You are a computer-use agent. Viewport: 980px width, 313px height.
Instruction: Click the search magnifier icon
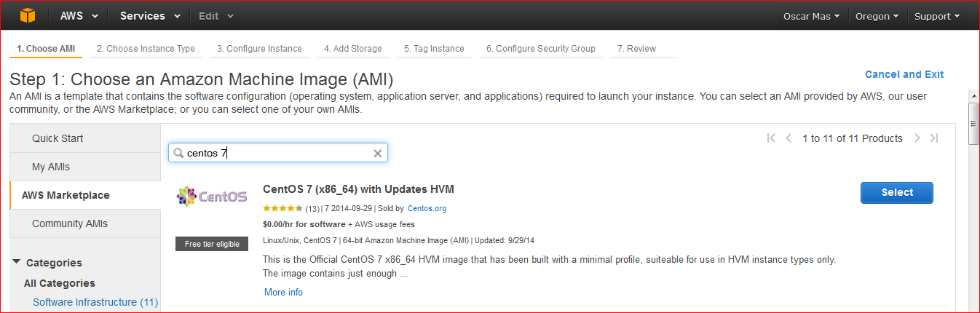pos(178,153)
